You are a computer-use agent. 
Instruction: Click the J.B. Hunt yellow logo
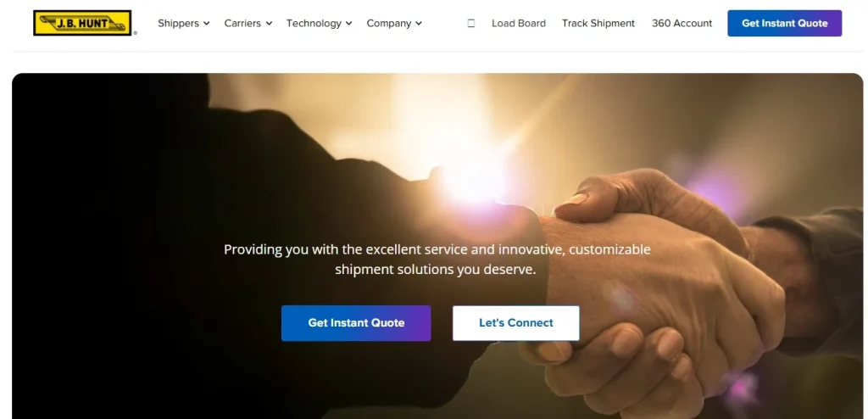(x=82, y=23)
